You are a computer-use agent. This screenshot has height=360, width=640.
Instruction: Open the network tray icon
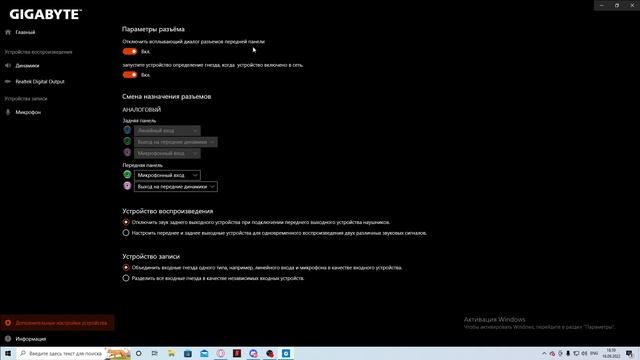coord(576,353)
